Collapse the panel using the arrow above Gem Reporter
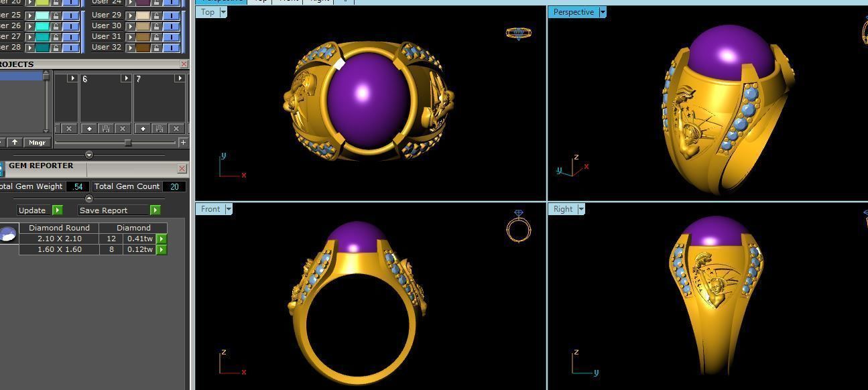Screen dimensions: 868x390 tap(89, 155)
